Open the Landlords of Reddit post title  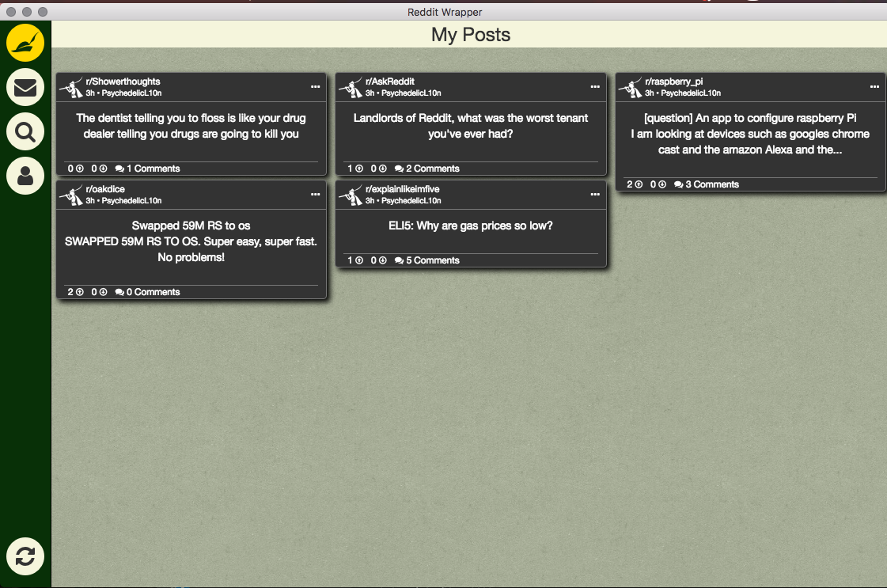[471, 126]
